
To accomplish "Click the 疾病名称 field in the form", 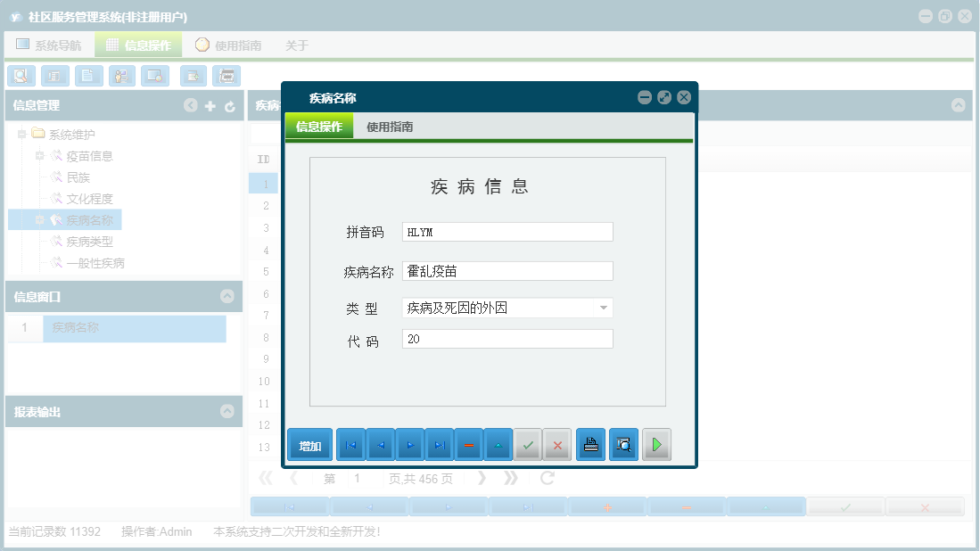I will (x=506, y=270).
